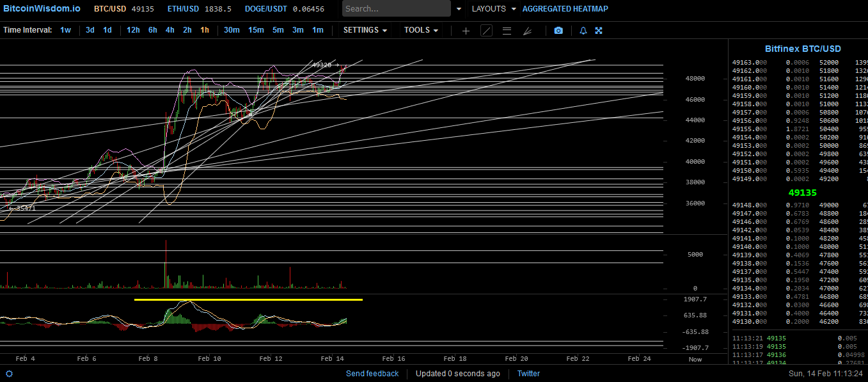Open price alerts bell icon
868x382 pixels.
tap(583, 31)
